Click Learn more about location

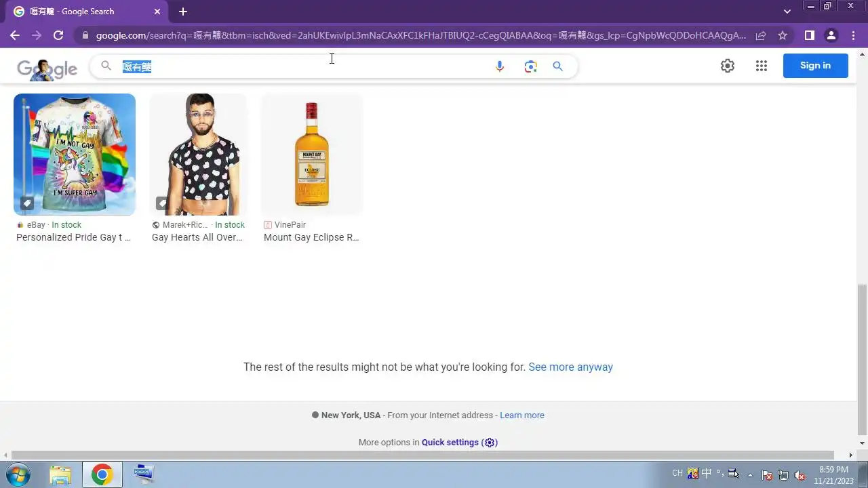522,415
